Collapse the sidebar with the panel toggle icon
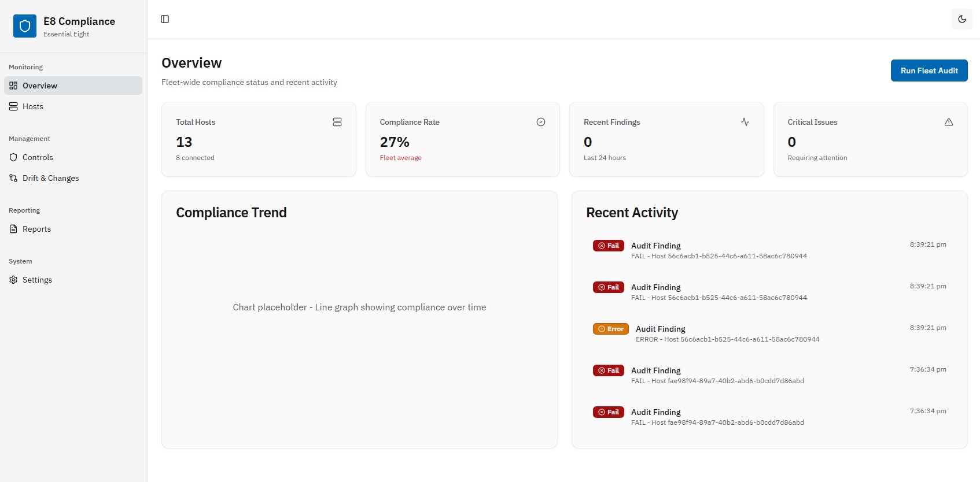This screenshot has height=482, width=980. [165, 19]
